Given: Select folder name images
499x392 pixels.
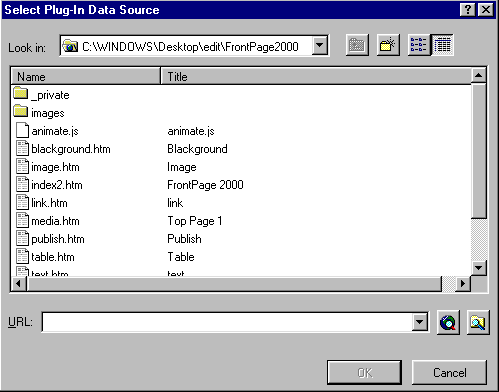Looking at the screenshot, I should click(x=48, y=113).
